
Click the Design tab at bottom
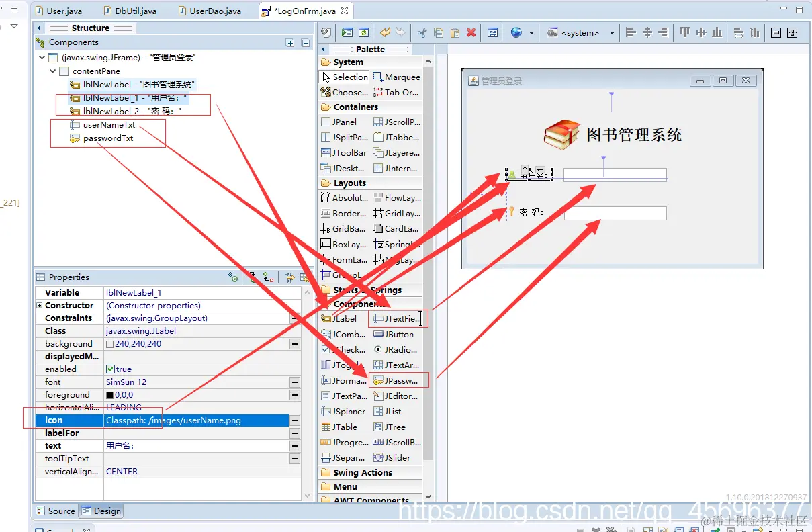coord(101,511)
